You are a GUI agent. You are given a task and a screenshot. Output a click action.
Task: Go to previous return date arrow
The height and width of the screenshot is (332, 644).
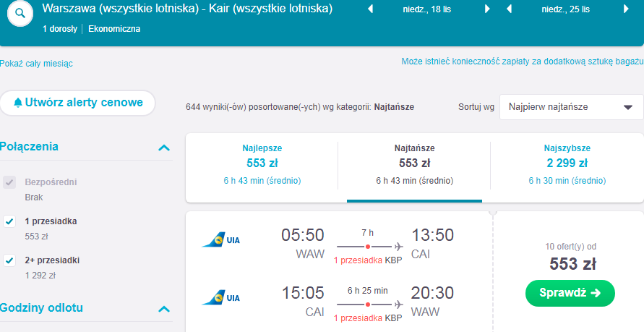[510, 9]
